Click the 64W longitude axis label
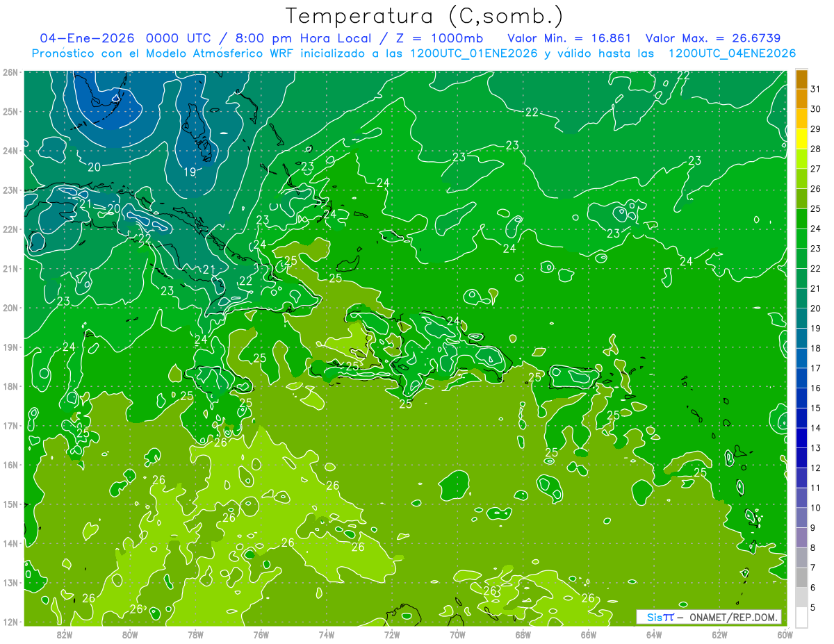The height and width of the screenshot is (644, 834). [x=654, y=634]
